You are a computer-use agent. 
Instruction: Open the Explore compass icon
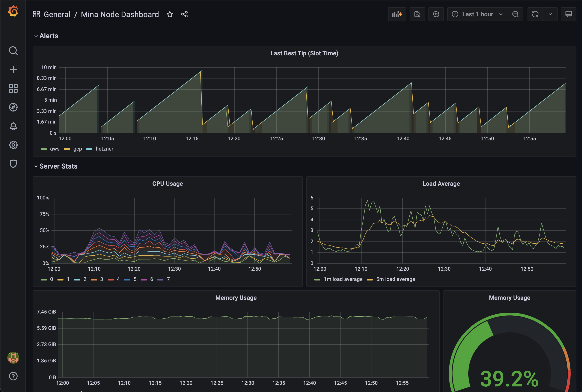point(13,107)
